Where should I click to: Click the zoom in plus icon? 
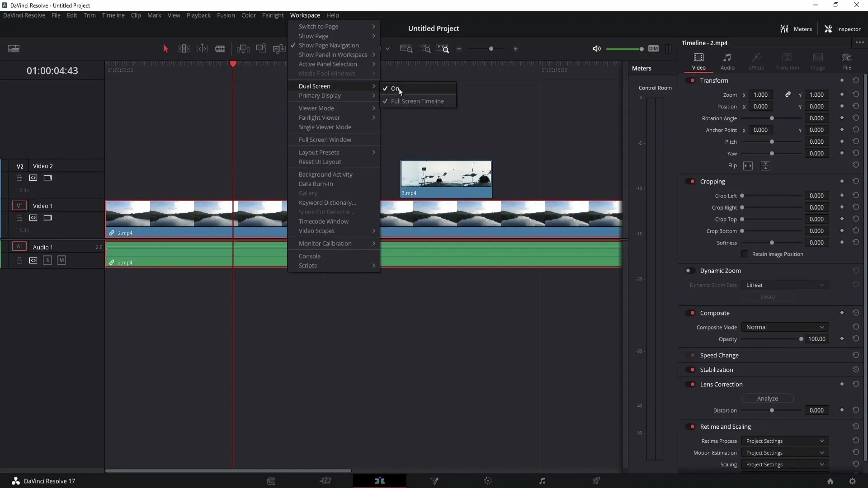(x=516, y=49)
